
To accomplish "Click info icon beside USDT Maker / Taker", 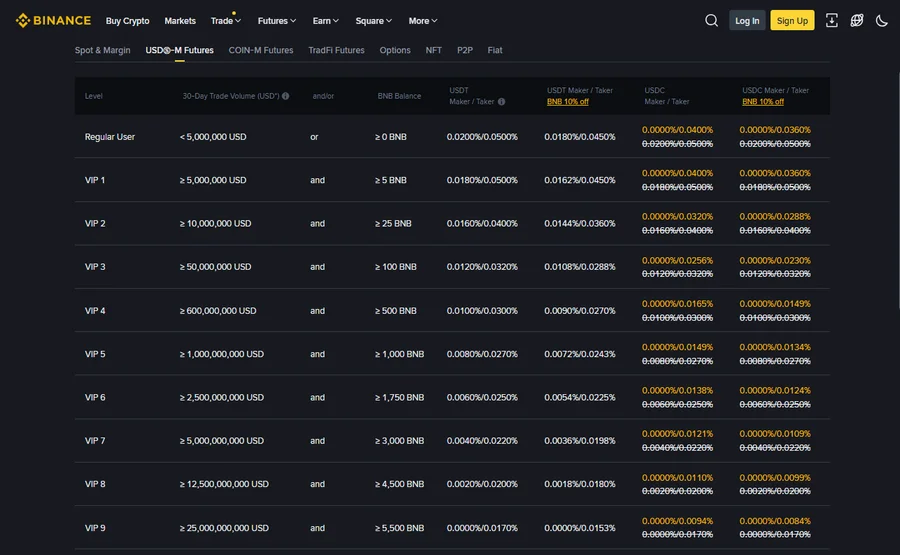I will click(x=501, y=102).
